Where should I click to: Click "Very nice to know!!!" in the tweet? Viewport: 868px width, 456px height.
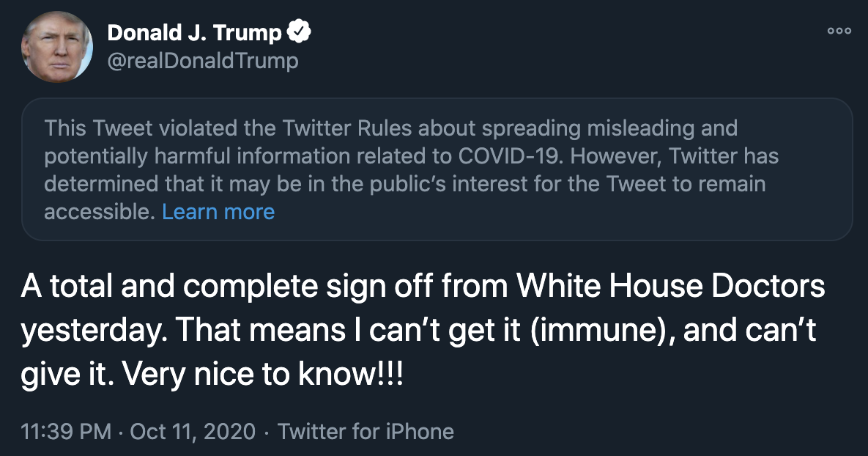click(x=262, y=375)
